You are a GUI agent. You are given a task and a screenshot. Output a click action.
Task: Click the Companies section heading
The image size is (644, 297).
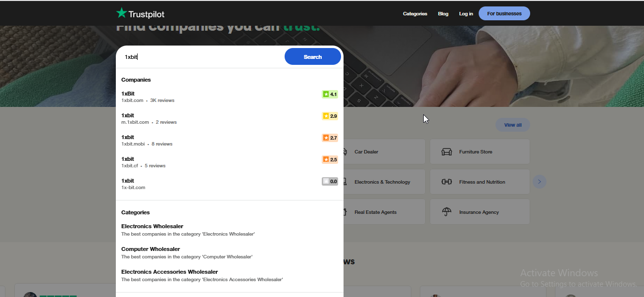(x=136, y=80)
